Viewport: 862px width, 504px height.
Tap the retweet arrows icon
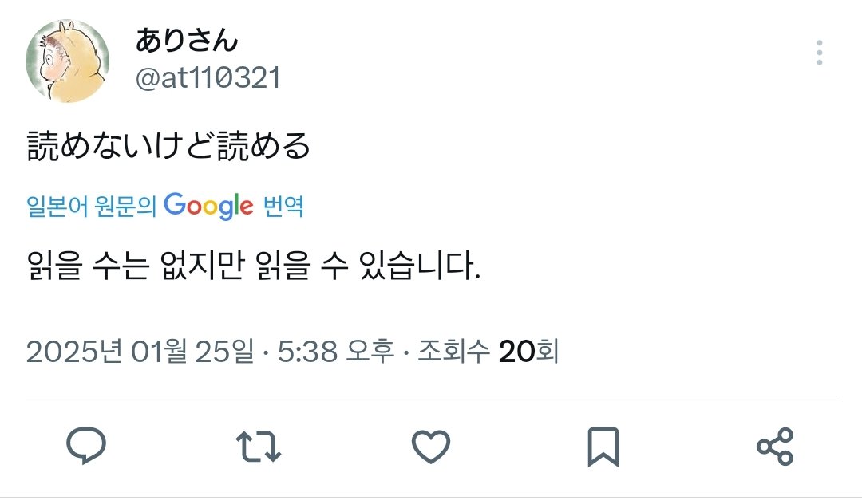pyautogui.click(x=259, y=447)
